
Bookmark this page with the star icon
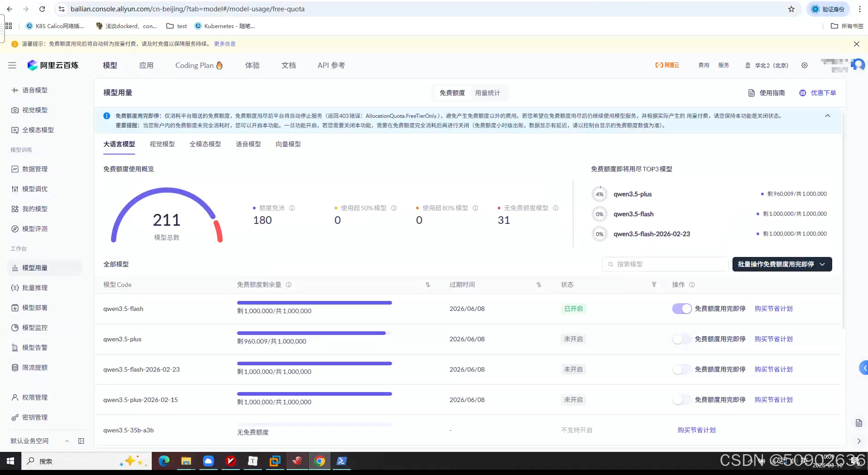791,9
